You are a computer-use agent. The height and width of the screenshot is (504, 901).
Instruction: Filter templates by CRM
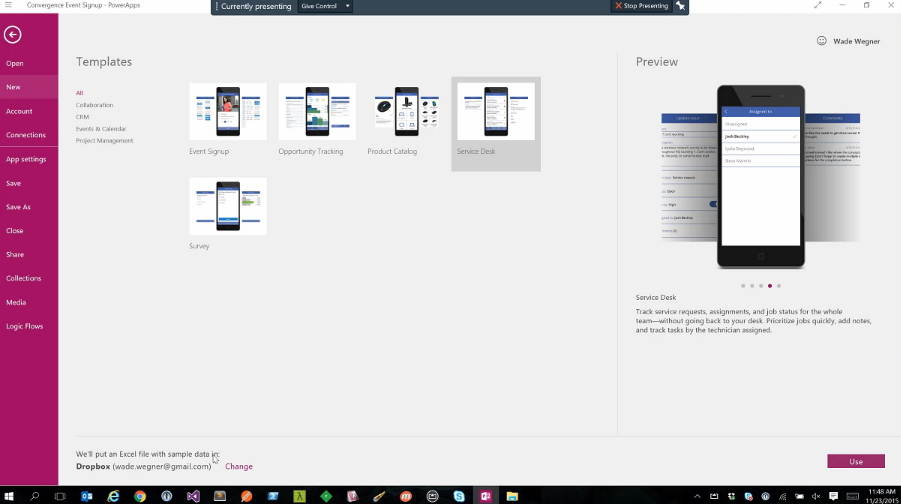82,117
